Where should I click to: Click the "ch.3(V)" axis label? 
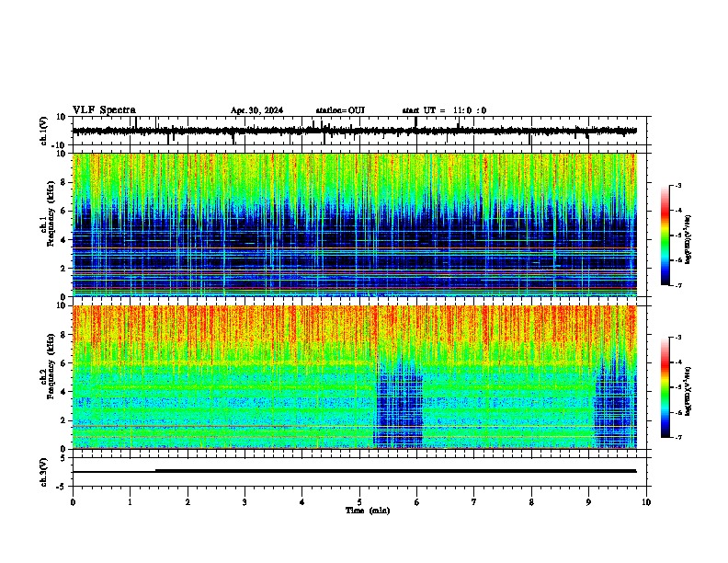44,473
